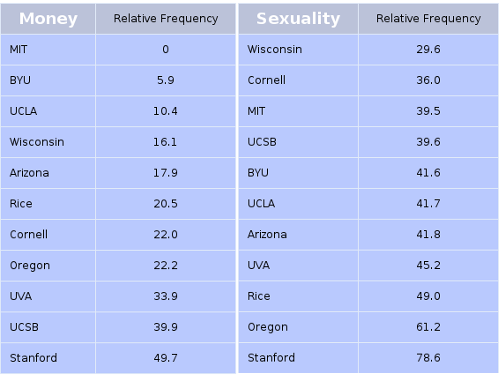Select the 36.0 frequency cell

coord(428,80)
